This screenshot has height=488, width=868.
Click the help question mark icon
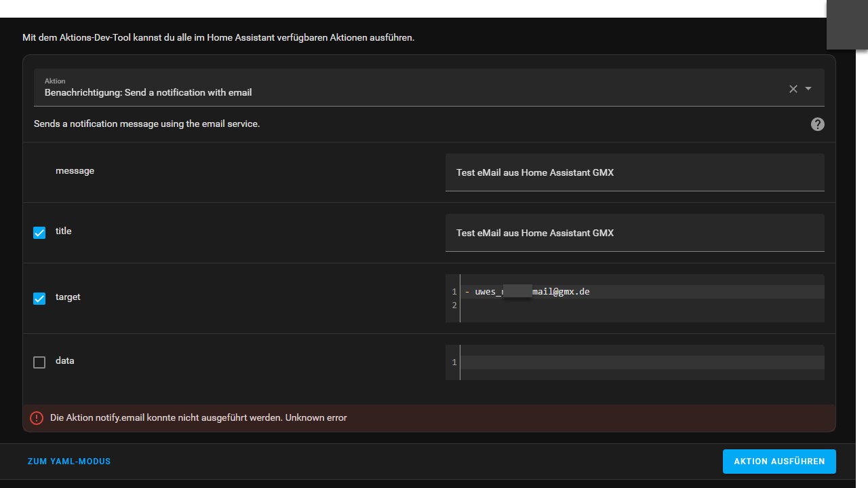[818, 124]
